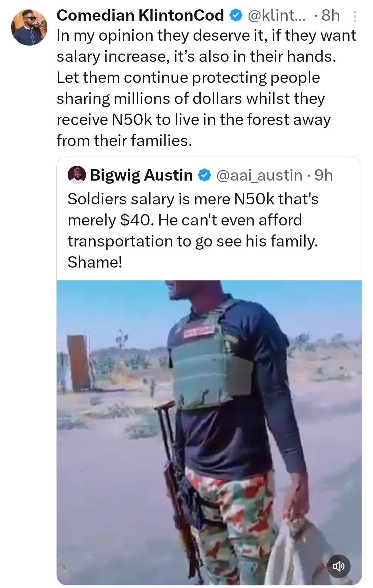
Task: Open the Bigwig Austin display name
Action: pos(141,175)
